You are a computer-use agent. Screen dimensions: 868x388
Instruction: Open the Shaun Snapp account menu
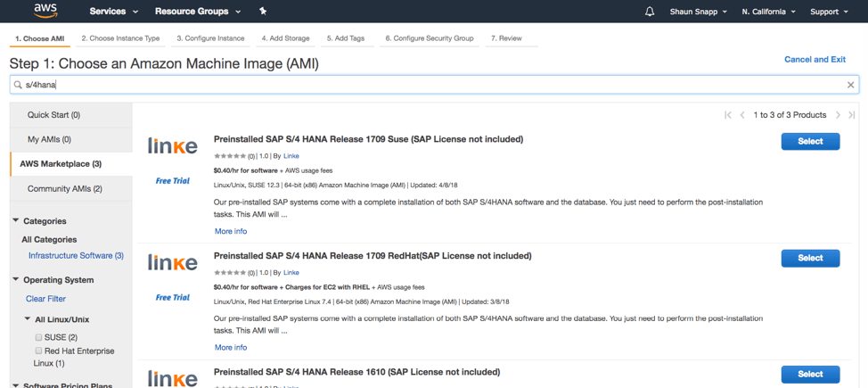click(x=699, y=12)
